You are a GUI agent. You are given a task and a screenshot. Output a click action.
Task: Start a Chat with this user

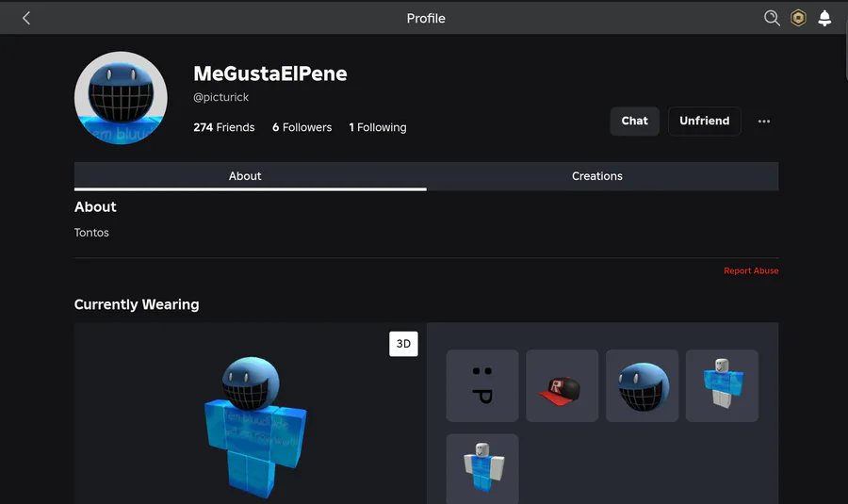(x=634, y=122)
